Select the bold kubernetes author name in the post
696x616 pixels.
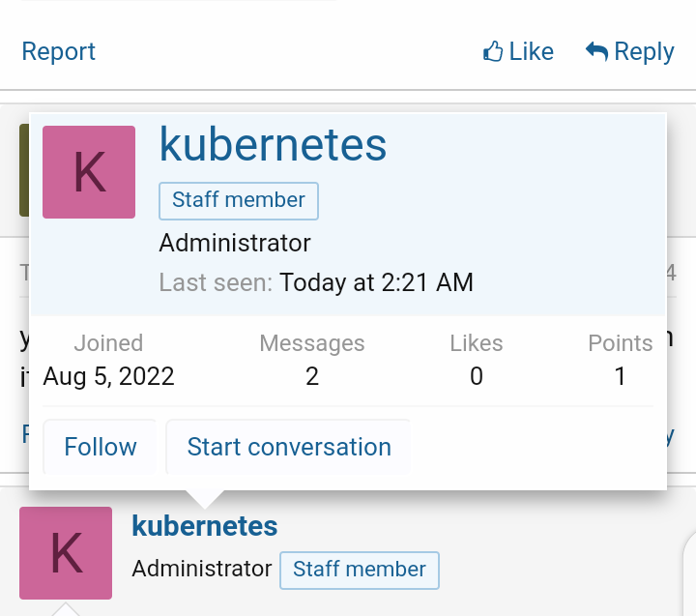click(x=205, y=526)
